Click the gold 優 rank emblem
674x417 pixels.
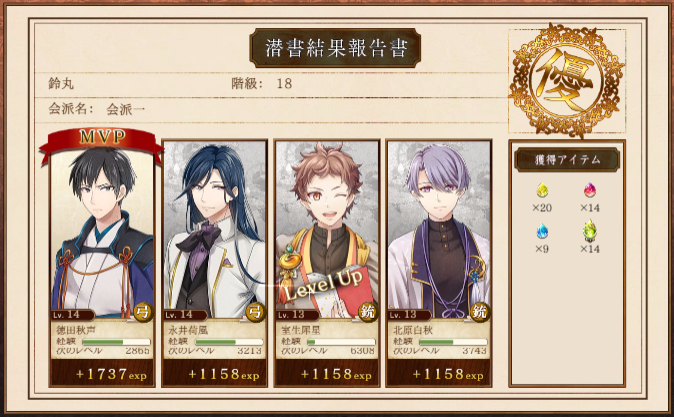565,80
